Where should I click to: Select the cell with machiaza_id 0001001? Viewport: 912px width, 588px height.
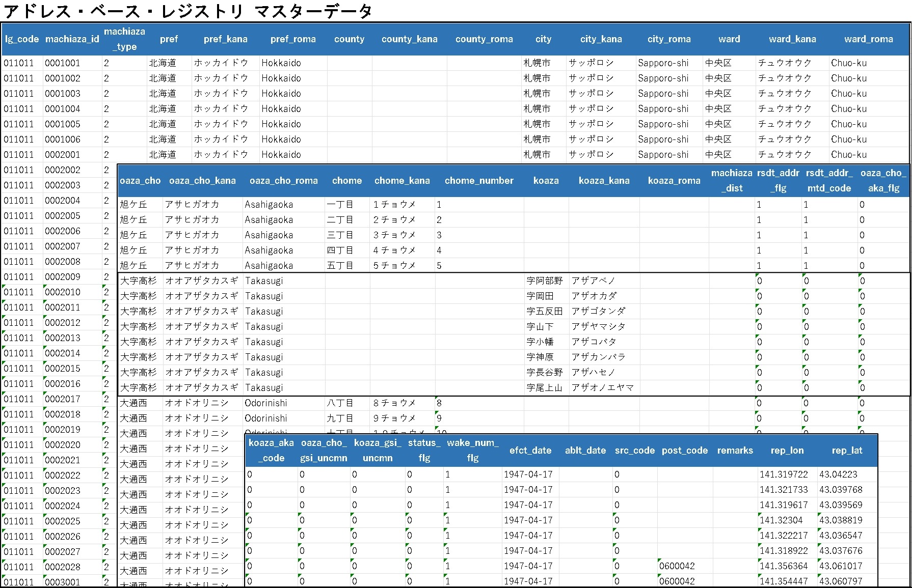tap(63, 63)
